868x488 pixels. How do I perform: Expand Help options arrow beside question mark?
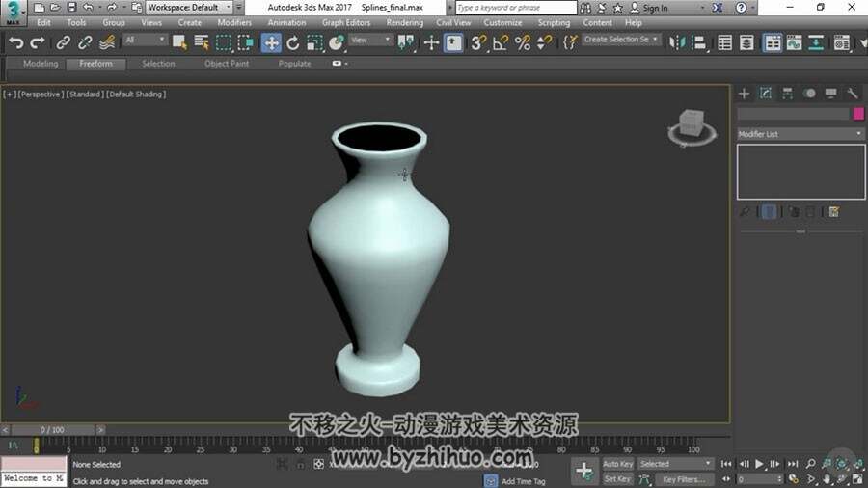coord(753,8)
